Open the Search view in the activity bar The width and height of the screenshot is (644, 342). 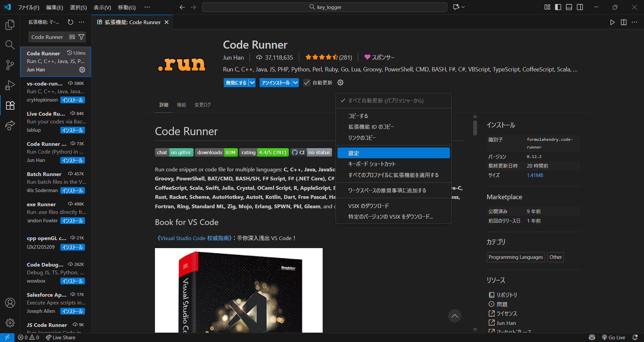point(10,45)
